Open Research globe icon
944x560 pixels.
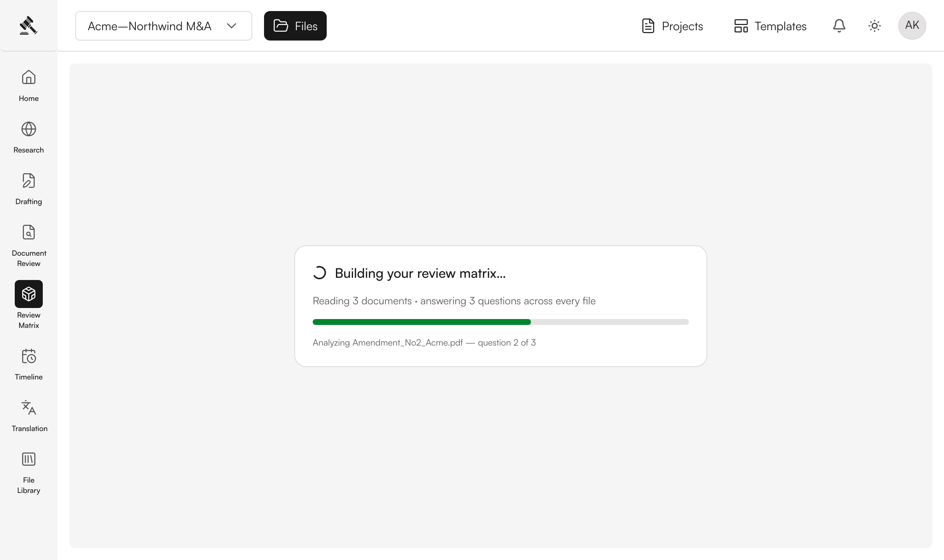click(29, 129)
